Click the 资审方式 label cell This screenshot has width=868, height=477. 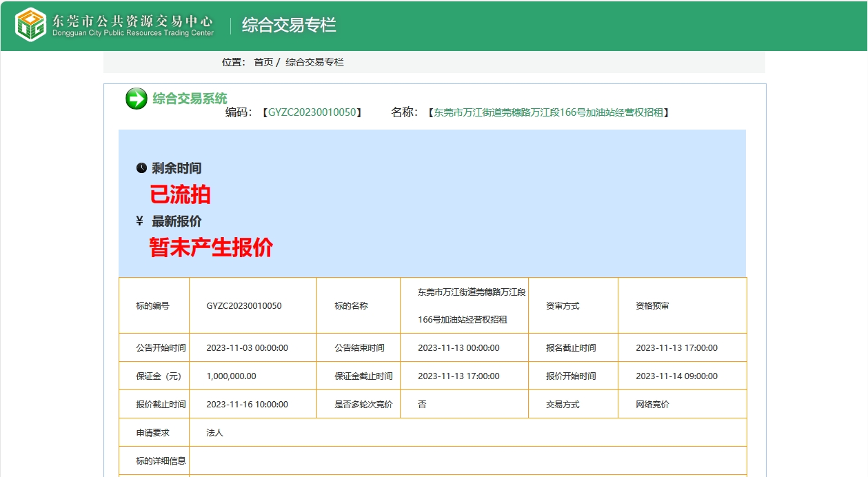573,305
